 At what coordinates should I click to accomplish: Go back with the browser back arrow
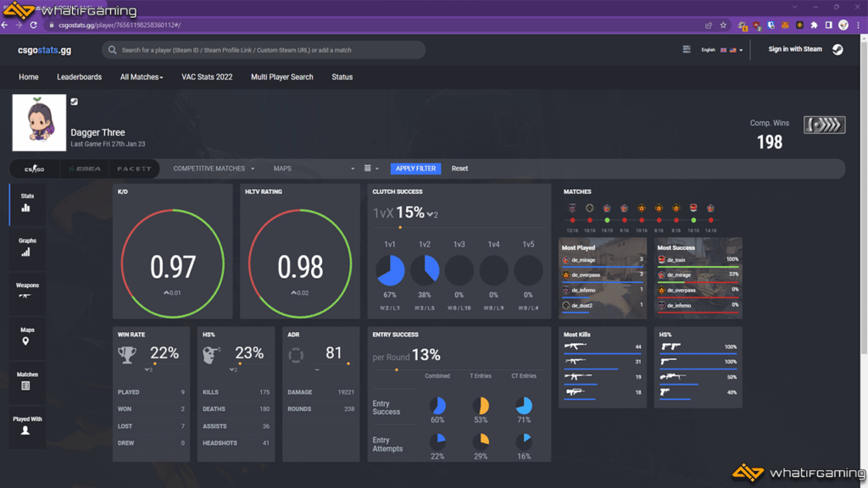tap(5, 25)
